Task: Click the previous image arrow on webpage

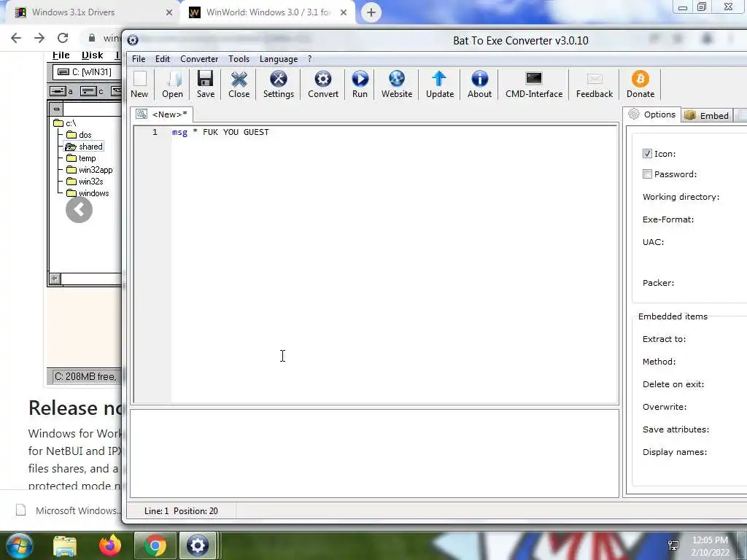Action: (x=79, y=209)
